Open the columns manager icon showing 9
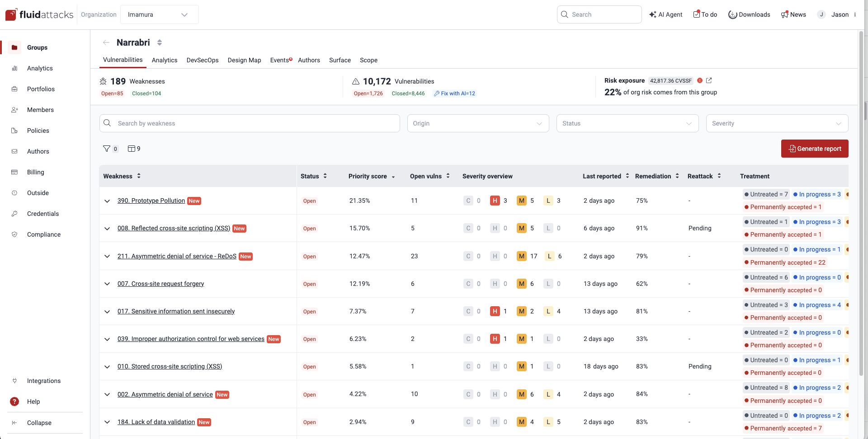The height and width of the screenshot is (439, 868). click(132, 149)
